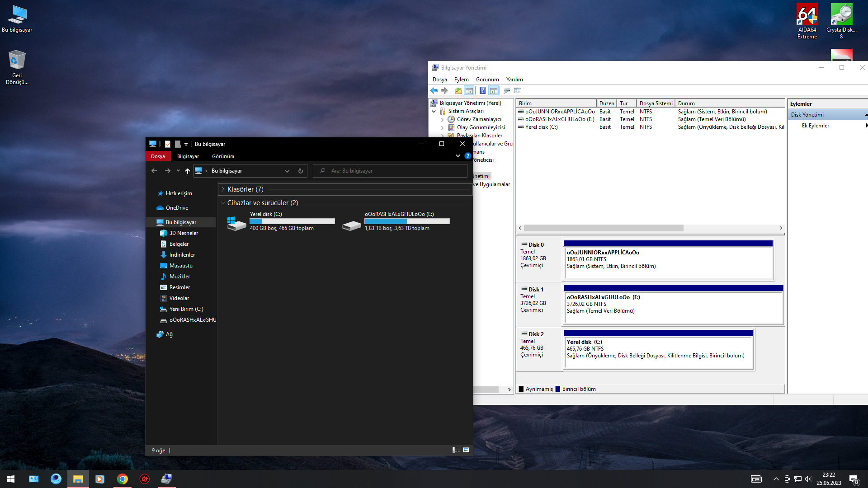Open Google Chrome from the taskbar
The height and width of the screenshot is (488, 868).
(122, 479)
